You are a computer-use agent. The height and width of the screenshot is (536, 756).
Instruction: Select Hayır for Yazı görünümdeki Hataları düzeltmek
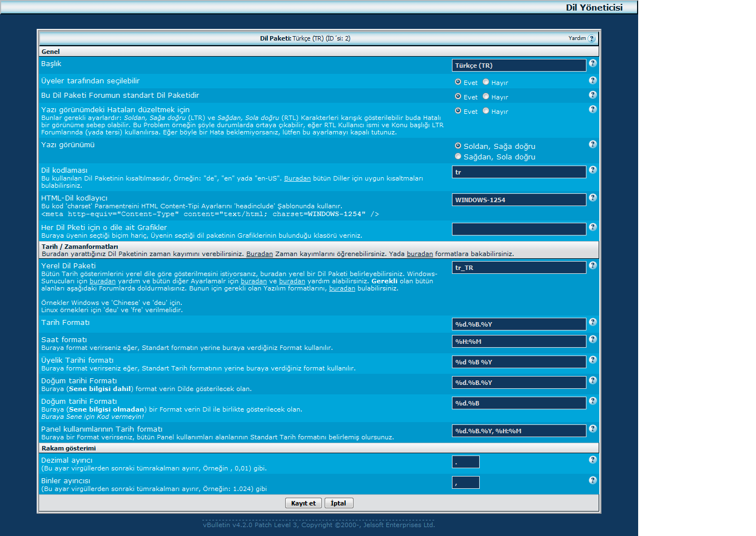(x=486, y=111)
